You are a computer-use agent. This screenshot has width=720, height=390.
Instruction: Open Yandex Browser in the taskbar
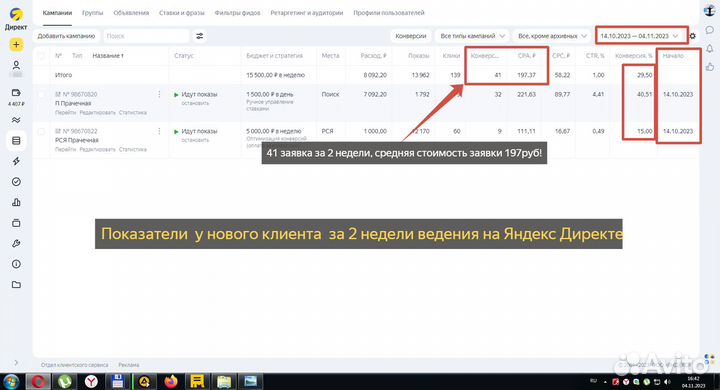point(91,382)
